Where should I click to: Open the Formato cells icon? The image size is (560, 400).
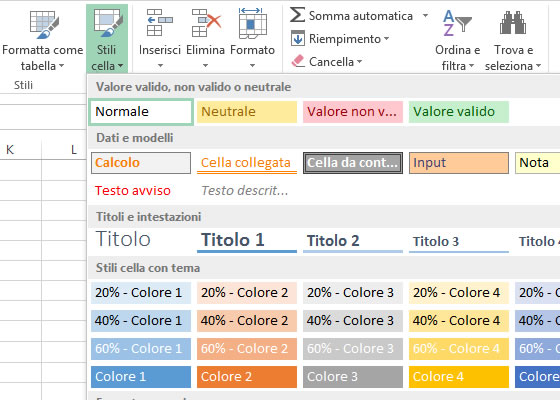(x=252, y=23)
